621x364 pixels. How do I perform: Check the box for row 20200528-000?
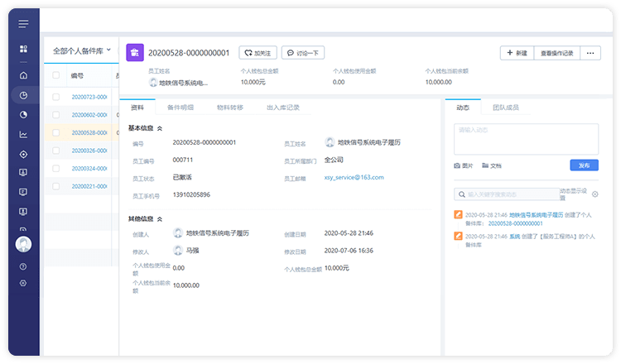pos(56,133)
